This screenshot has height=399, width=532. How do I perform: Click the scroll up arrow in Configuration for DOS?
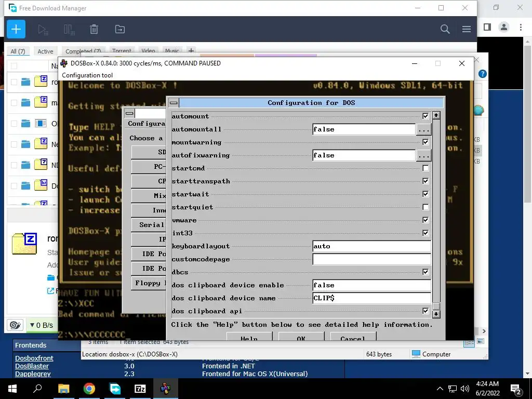[436, 115]
